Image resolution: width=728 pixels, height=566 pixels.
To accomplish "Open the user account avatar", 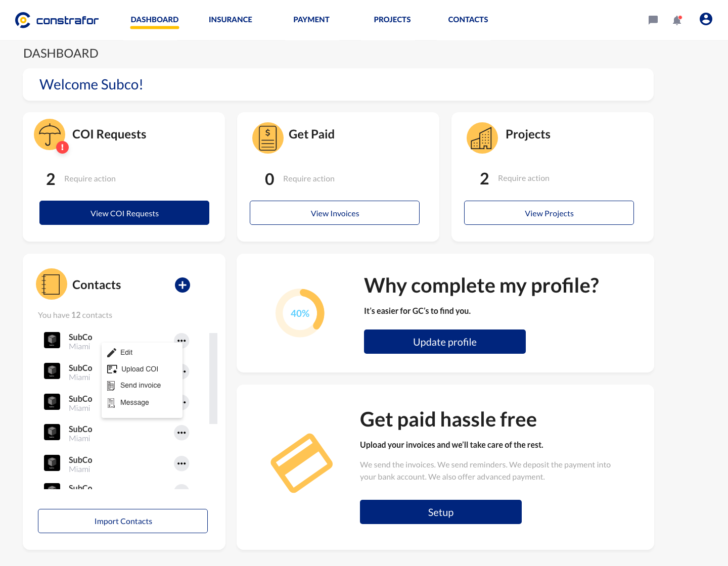I will pyautogui.click(x=706, y=19).
